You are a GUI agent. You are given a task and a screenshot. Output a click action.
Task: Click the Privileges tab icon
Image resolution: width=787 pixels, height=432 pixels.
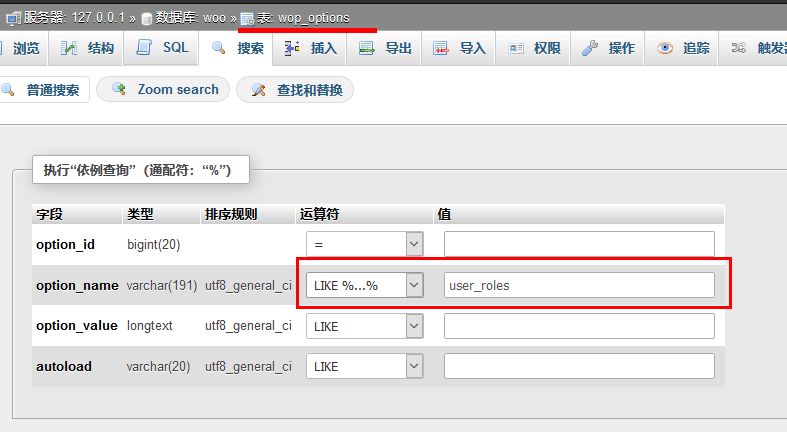click(x=515, y=48)
